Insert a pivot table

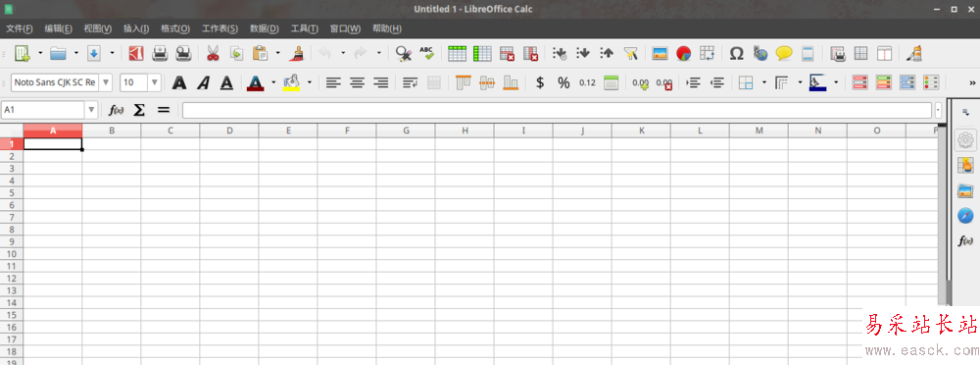(707, 54)
